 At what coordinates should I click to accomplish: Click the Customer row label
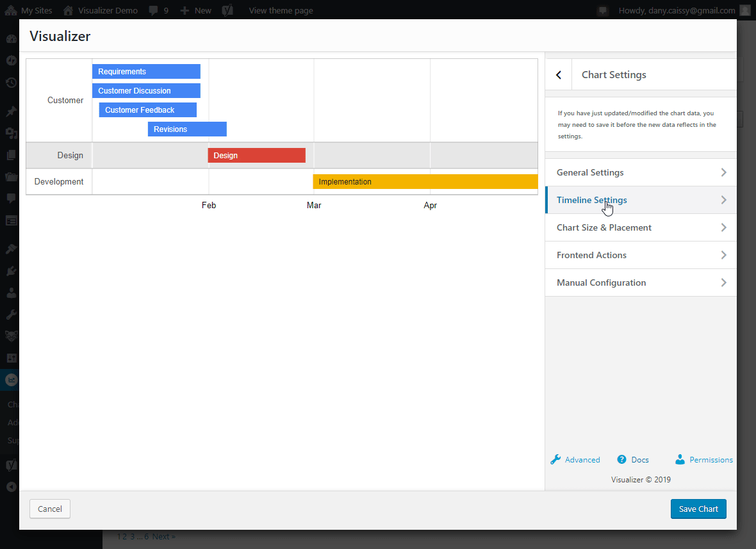(x=65, y=101)
